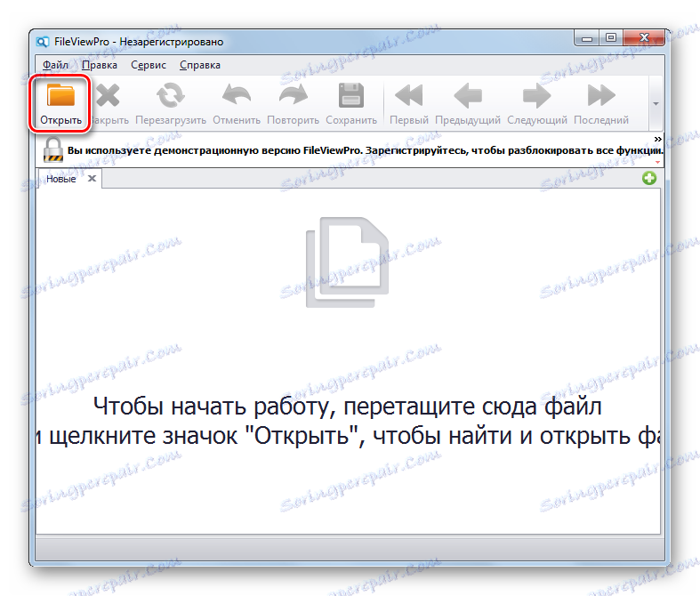Expand notification bar double chevron
This screenshot has width=700, height=596.
coord(657,140)
